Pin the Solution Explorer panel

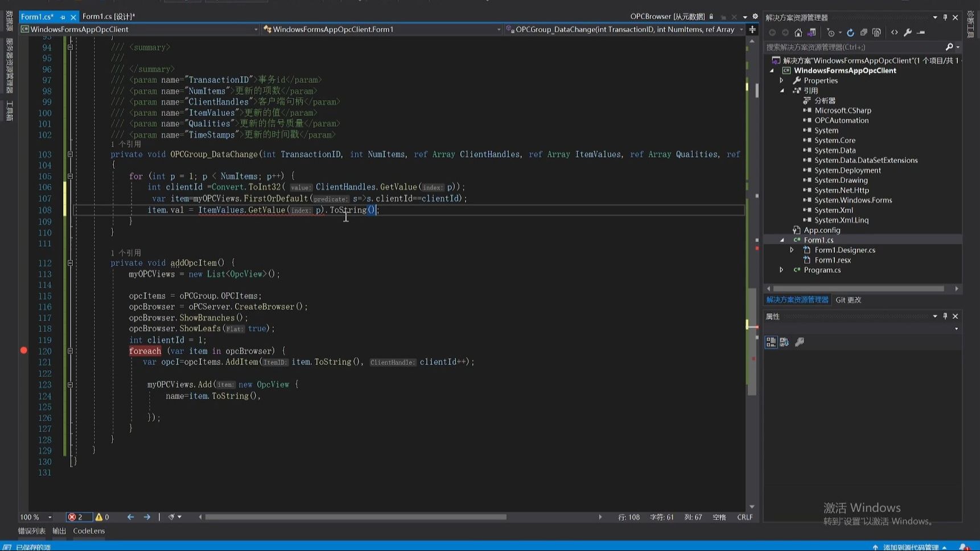coord(945,17)
